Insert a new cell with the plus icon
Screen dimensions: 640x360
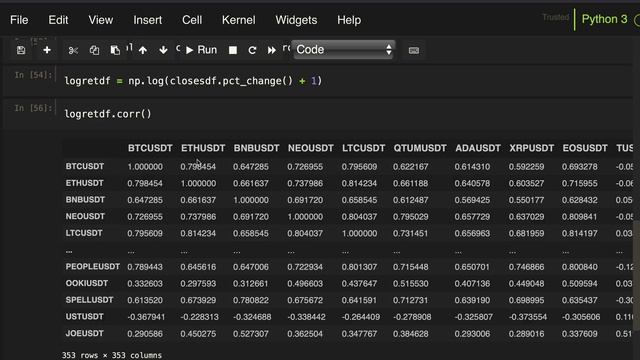pyautogui.click(x=47, y=50)
